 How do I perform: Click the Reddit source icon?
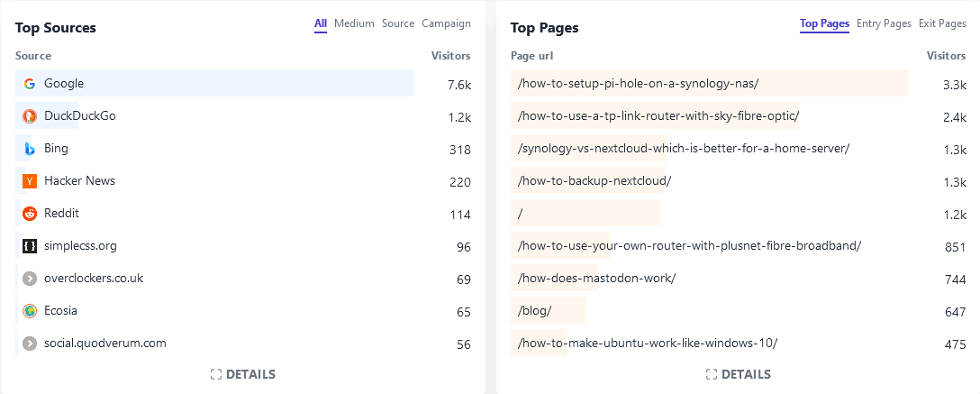point(30,214)
